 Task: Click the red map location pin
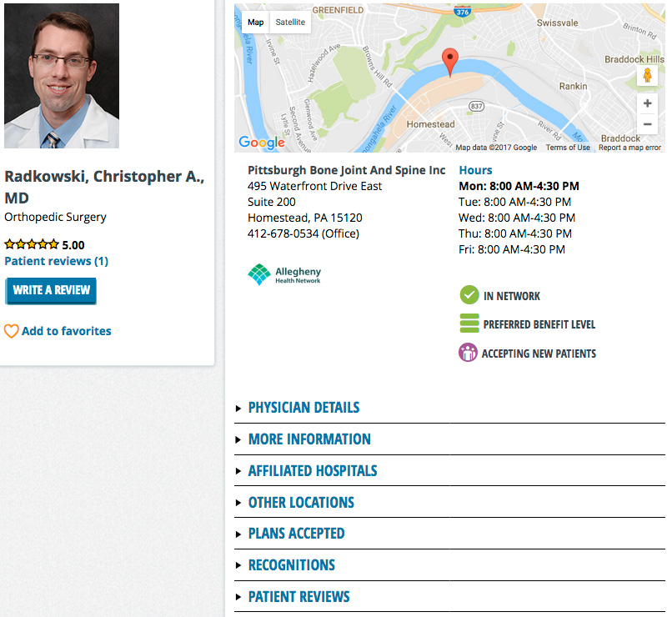[x=450, y=63]
